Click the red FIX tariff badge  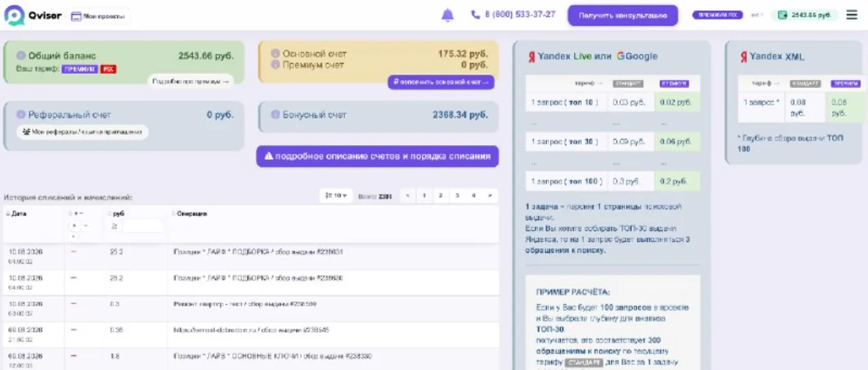pyautogui.click(x=108, y=69)
